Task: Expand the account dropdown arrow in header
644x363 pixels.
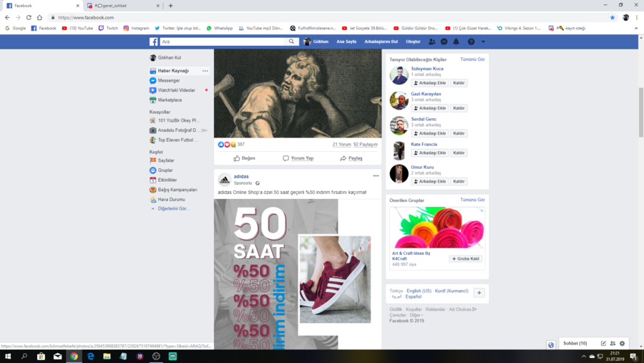Action: [x=483, y=42]
